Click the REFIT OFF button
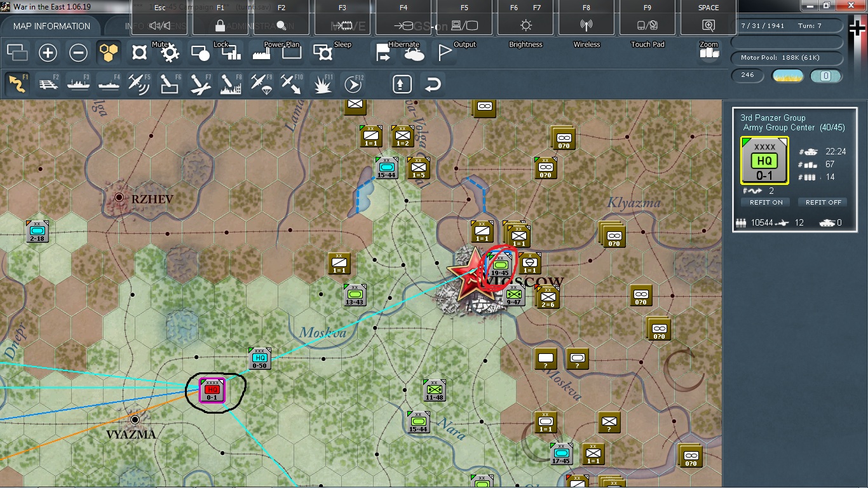The height and width of the screenshot is (488, 868). coord(824,202)
